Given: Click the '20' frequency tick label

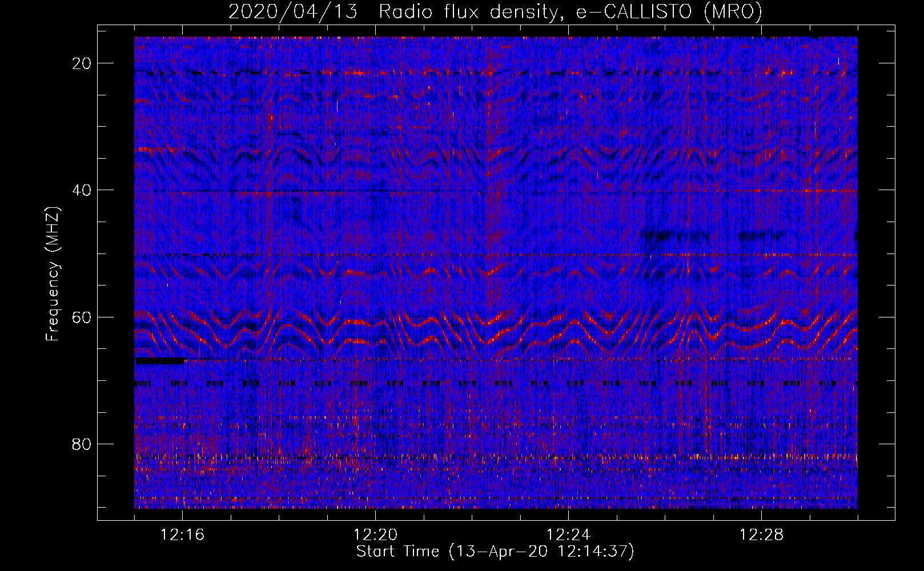Looking at the screenshot, I should (x=82, y=63).
